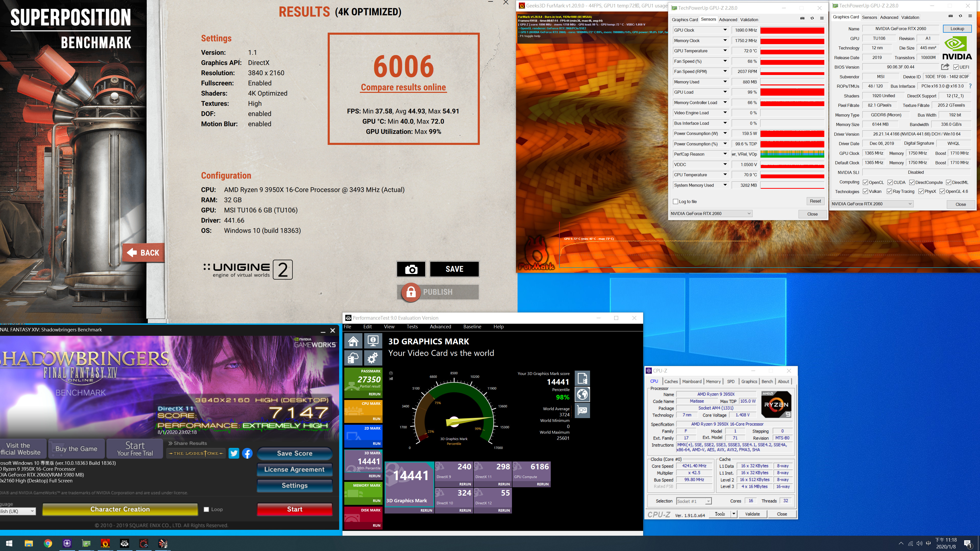Click RUN on the CPU MARK tile

pos(377,419)
